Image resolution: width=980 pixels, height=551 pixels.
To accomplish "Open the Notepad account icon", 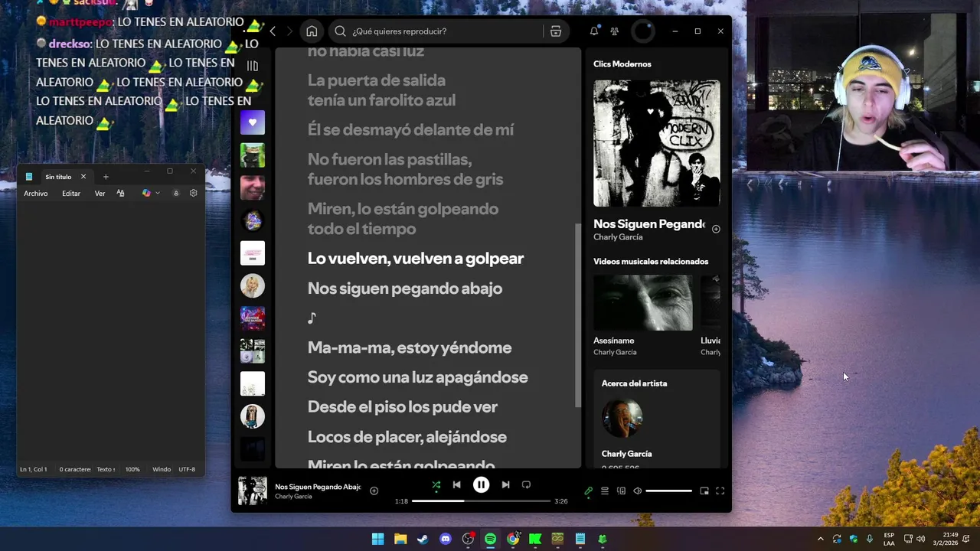I will coord(176,194).
